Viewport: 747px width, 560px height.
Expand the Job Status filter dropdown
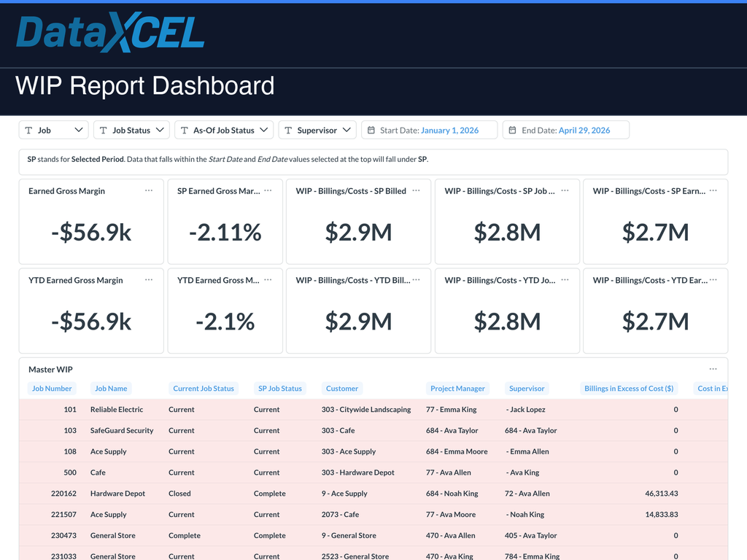pyautogui.click(x=131, y=130)
